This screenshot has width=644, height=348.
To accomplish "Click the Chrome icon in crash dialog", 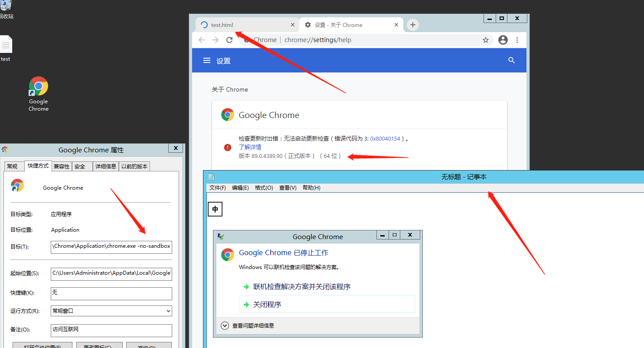I will [x=228, y=255].
